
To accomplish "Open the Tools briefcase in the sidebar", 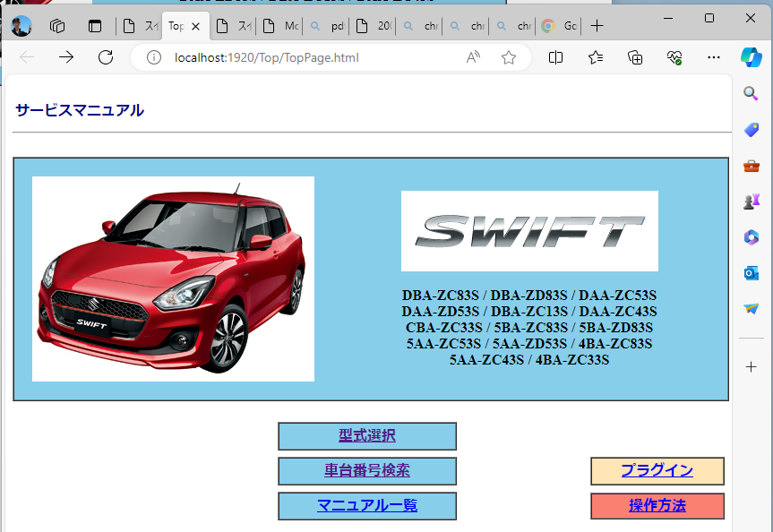I will (752, 166).
